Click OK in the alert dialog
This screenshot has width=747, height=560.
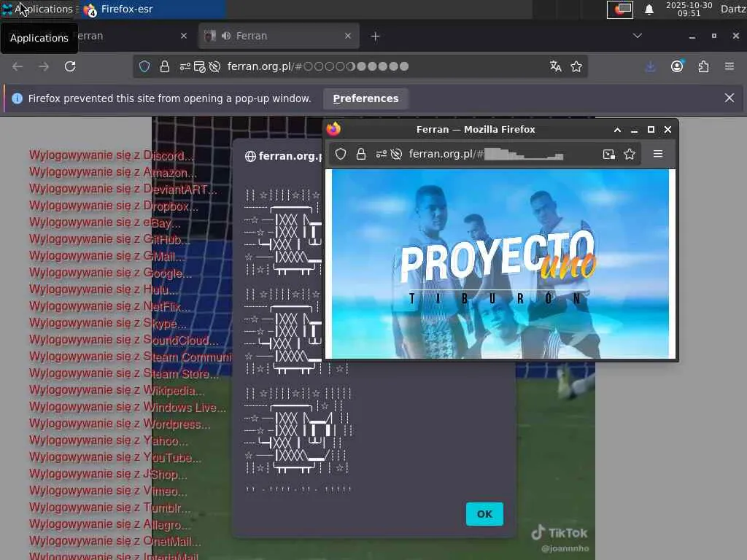pyautogui.click(x=484, y=514)
